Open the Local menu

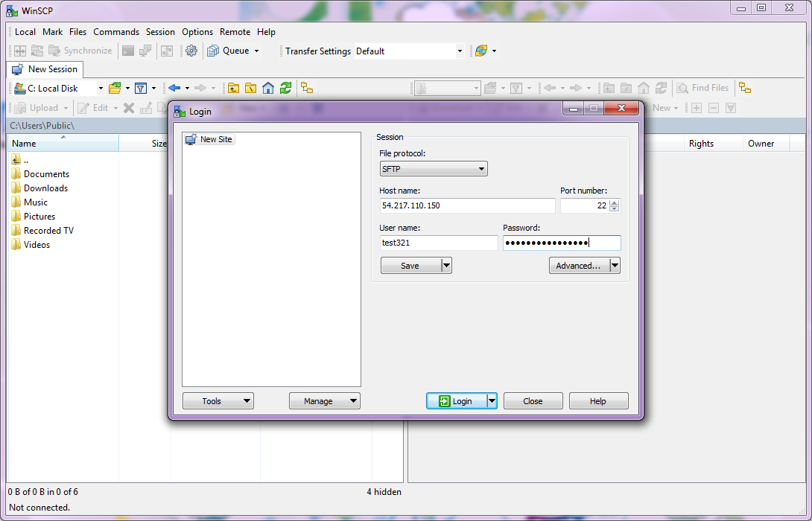pos(25,31)
